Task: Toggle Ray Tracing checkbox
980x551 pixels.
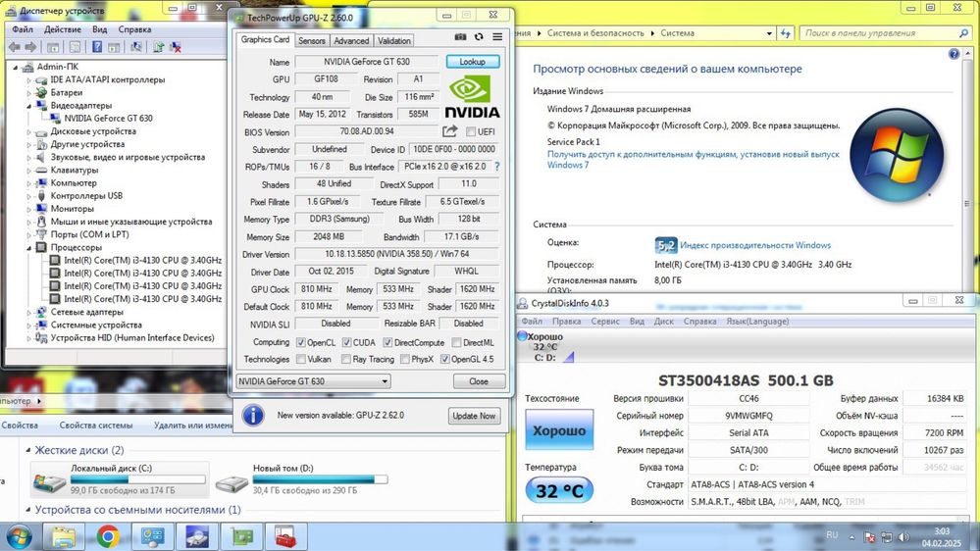Action: pyautogui.click(x=345, y=359)
